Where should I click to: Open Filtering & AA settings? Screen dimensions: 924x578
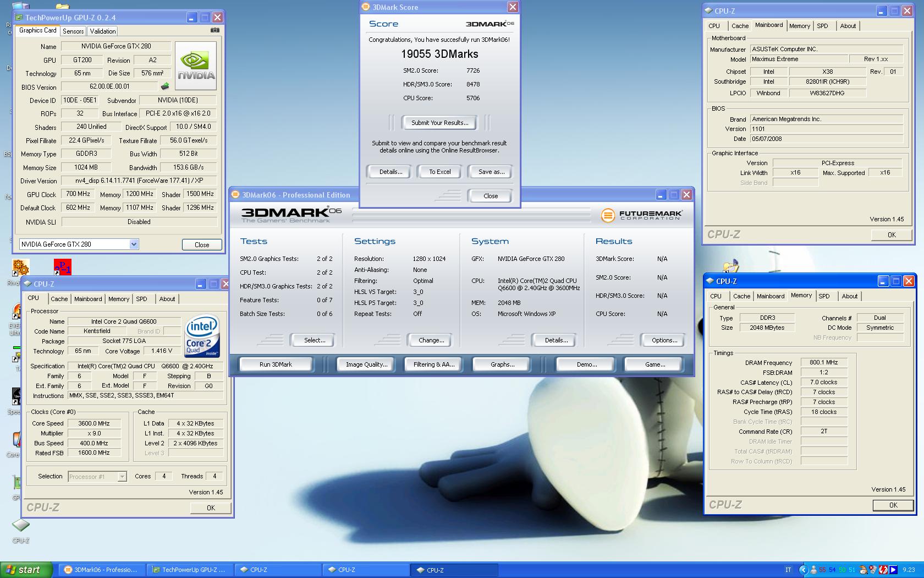(x=434, y=364)
